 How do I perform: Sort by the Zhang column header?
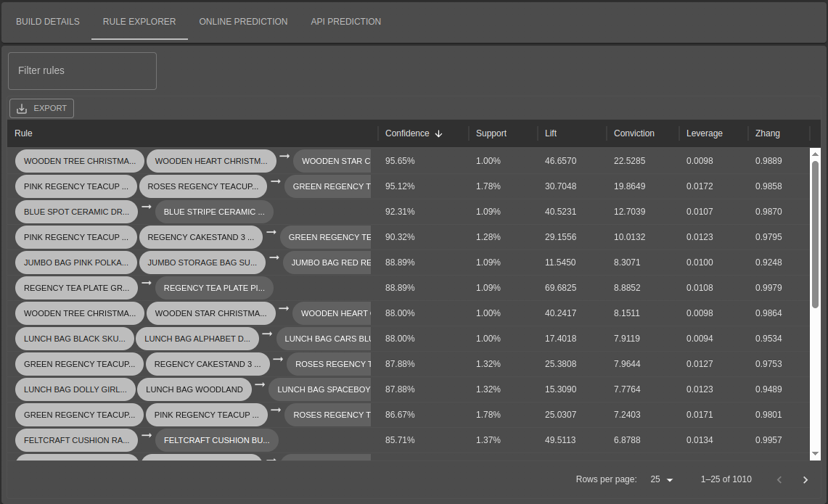click(767, 133)
